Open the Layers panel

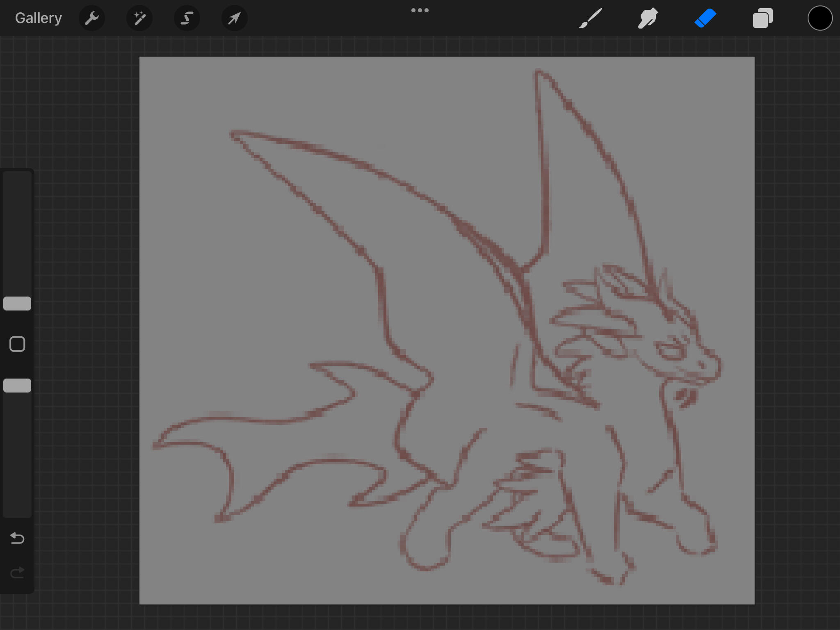tap(762, 18)
